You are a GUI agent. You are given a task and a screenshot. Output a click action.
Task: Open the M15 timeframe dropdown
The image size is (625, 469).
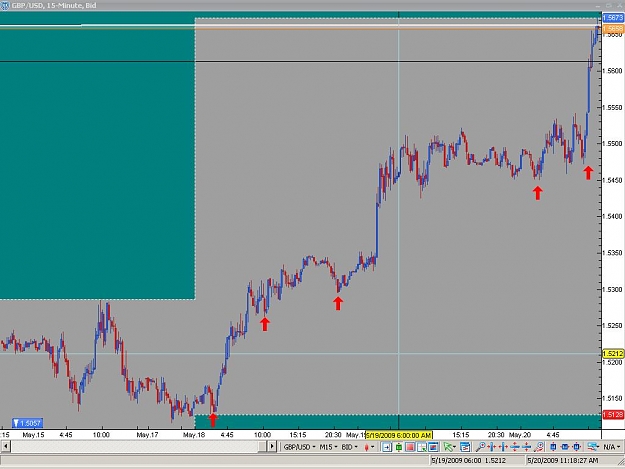(328, 447)
